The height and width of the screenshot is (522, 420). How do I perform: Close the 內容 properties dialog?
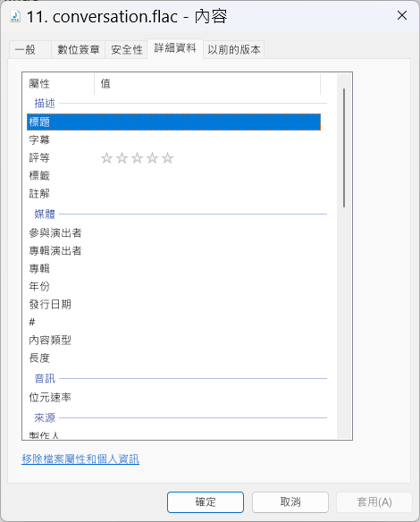tap(402, 15)
